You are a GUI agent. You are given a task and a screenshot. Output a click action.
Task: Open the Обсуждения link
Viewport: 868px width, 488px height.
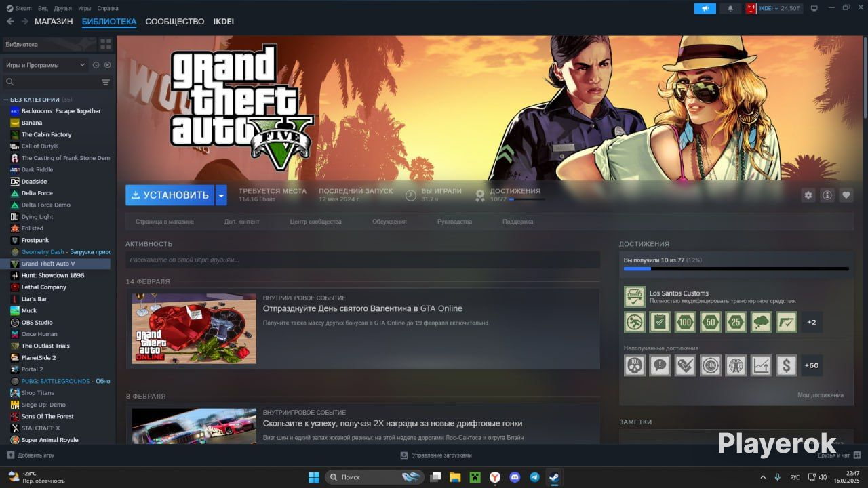tap(389, 222)
